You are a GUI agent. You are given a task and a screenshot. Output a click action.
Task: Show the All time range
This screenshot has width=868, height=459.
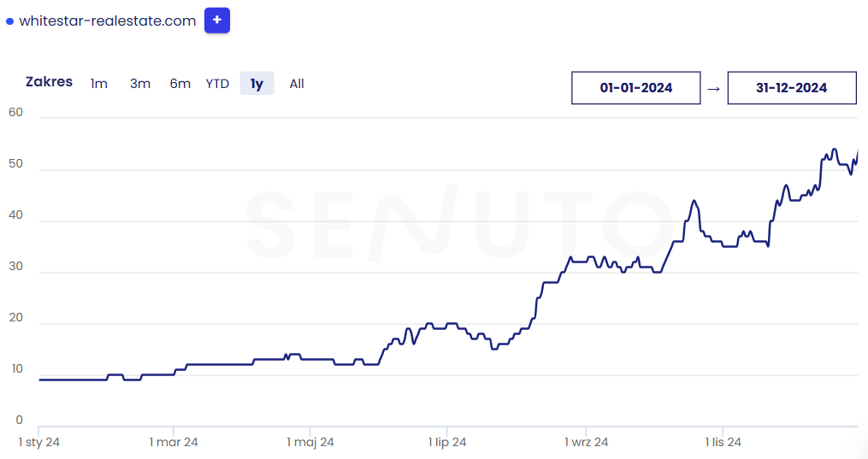pos(297,84)
